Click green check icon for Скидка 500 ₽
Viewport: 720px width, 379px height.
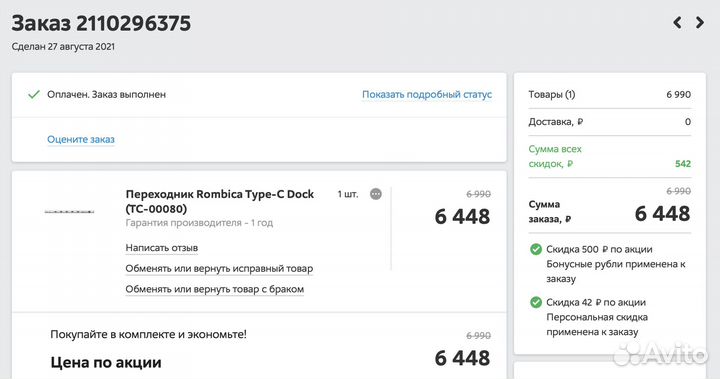[536, 249]
